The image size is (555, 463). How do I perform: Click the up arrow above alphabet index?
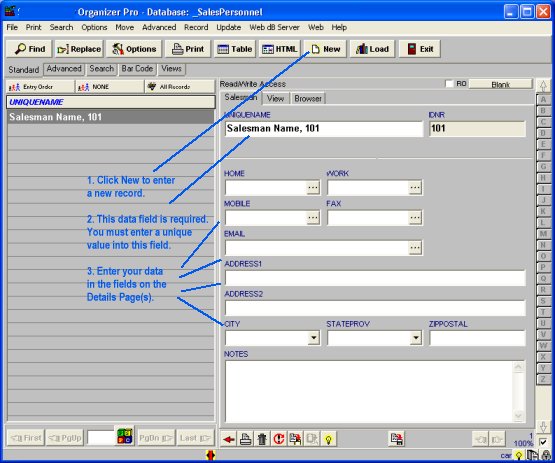point(543,85)
